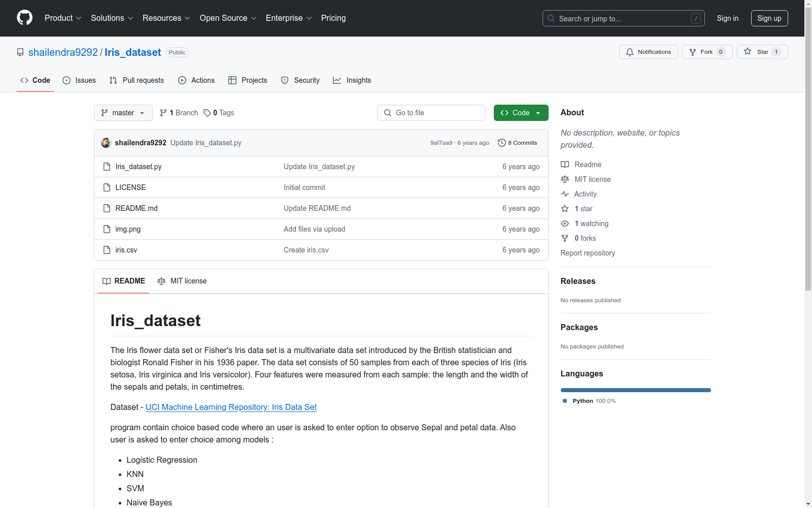Open the iris.csv file
812x508 pixels.
coord(126,250)
